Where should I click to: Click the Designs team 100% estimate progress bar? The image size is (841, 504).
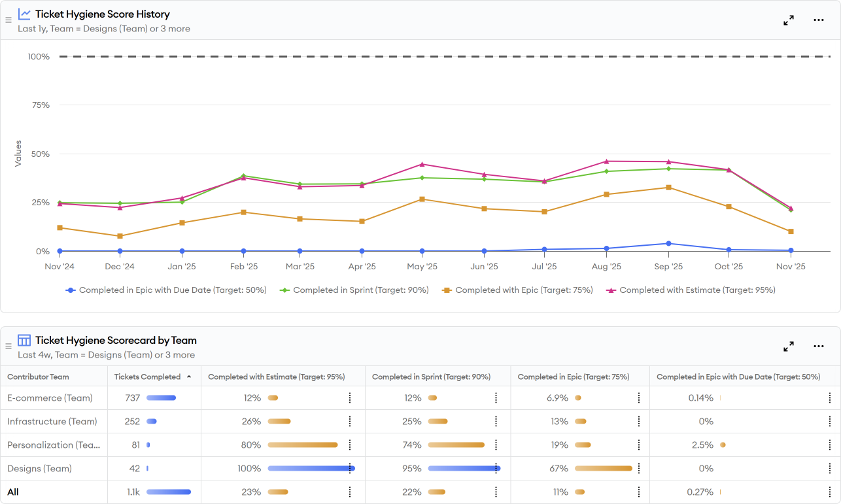point(311,469)
